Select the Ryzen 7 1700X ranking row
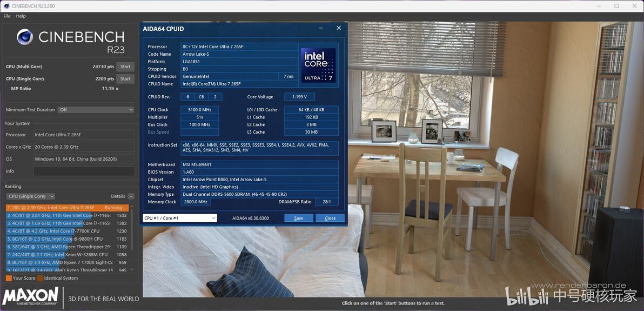 [68, 262]
